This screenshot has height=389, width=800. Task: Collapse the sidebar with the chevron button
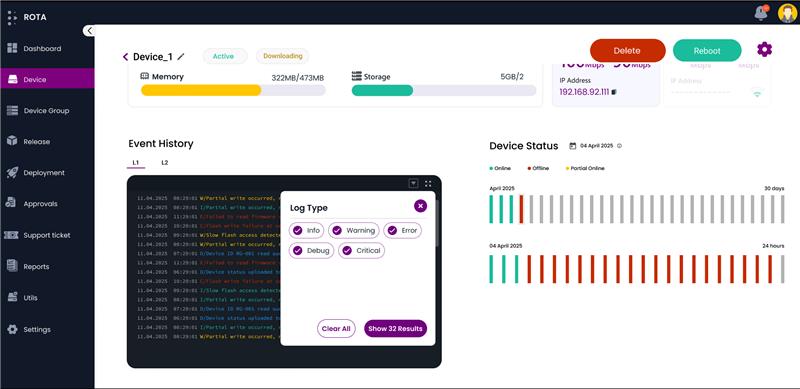pyautogui.click(x=89, y=31)
